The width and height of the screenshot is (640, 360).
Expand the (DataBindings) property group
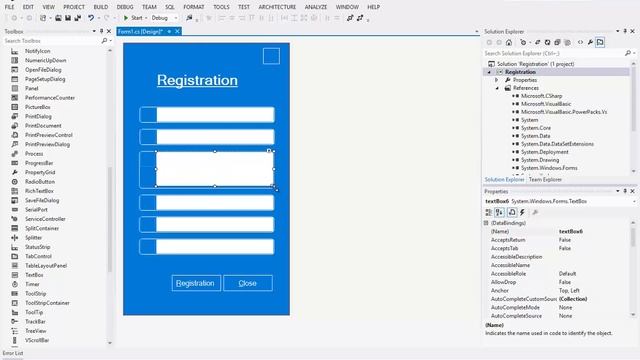pyautogui.click(x=486, y=223)
